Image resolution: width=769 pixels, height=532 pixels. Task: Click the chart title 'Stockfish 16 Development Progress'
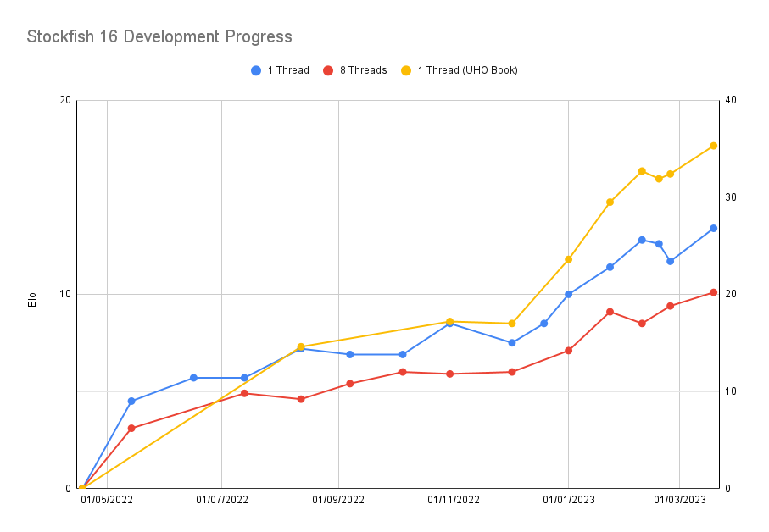[159, 36]
